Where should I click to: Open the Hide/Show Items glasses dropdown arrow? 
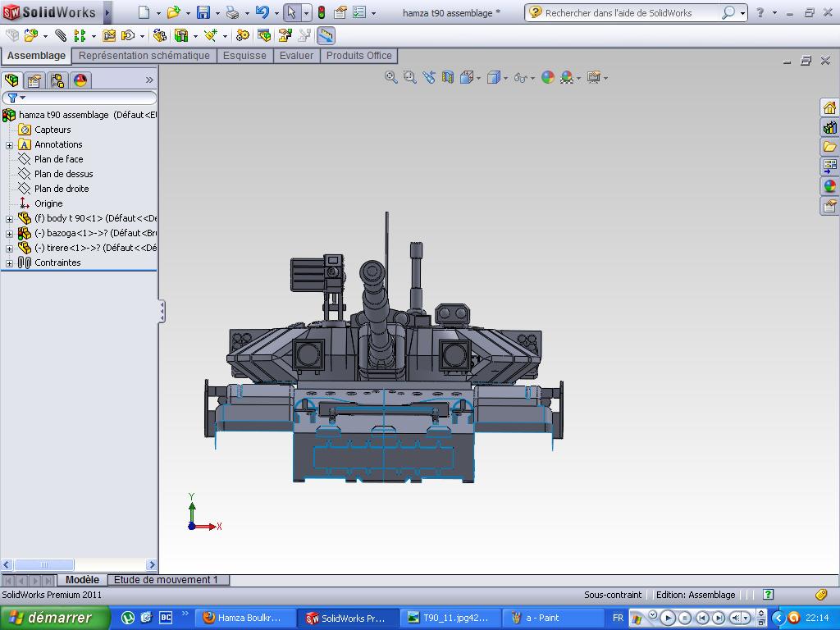[532, 78]
